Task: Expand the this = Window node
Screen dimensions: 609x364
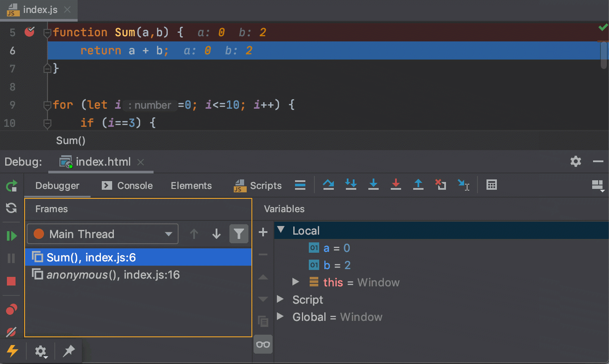Action: coord(295,282)
